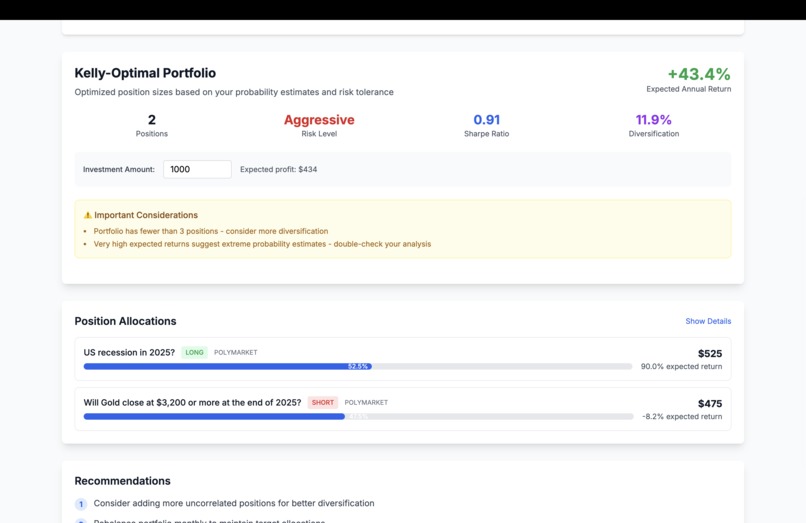Click the US recession allocation bar
Image resolution: width=806 pixels, height=523 pixels.
click(x=358, y=366)
